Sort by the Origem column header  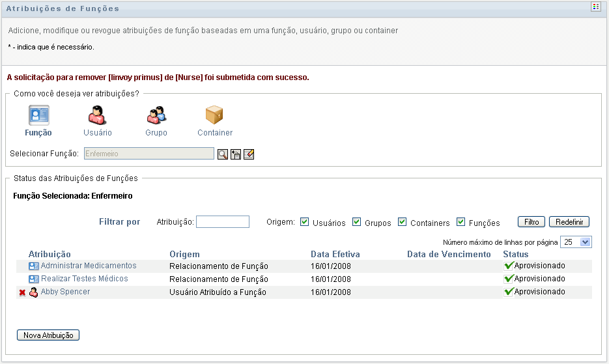tap(184, 254)
